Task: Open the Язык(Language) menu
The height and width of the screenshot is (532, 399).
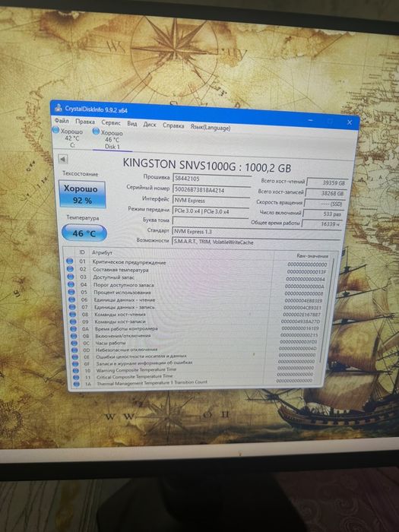Action: point(210,127)
